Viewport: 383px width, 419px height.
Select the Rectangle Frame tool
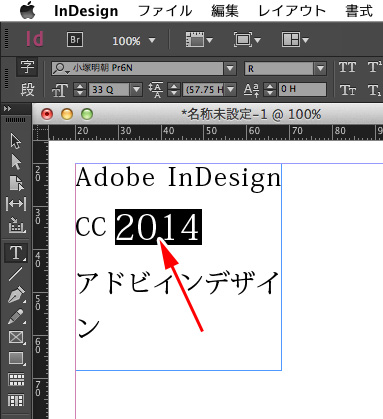(16, 337)
